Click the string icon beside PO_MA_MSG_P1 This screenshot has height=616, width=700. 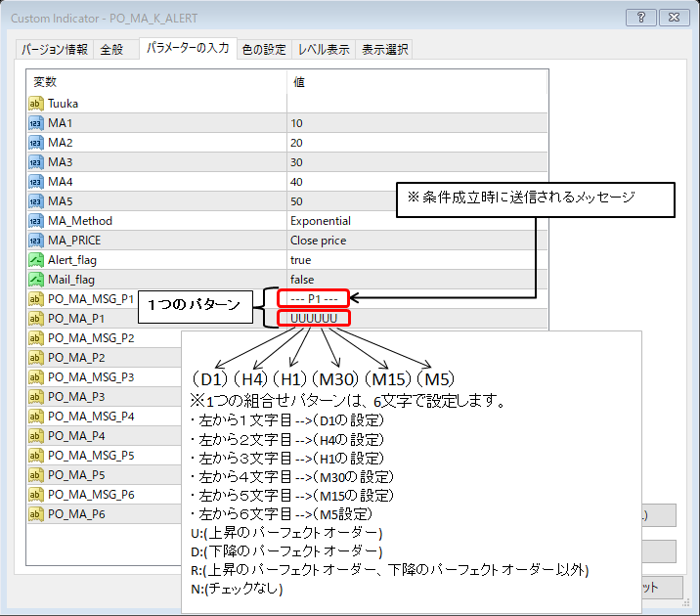[36, 299]
